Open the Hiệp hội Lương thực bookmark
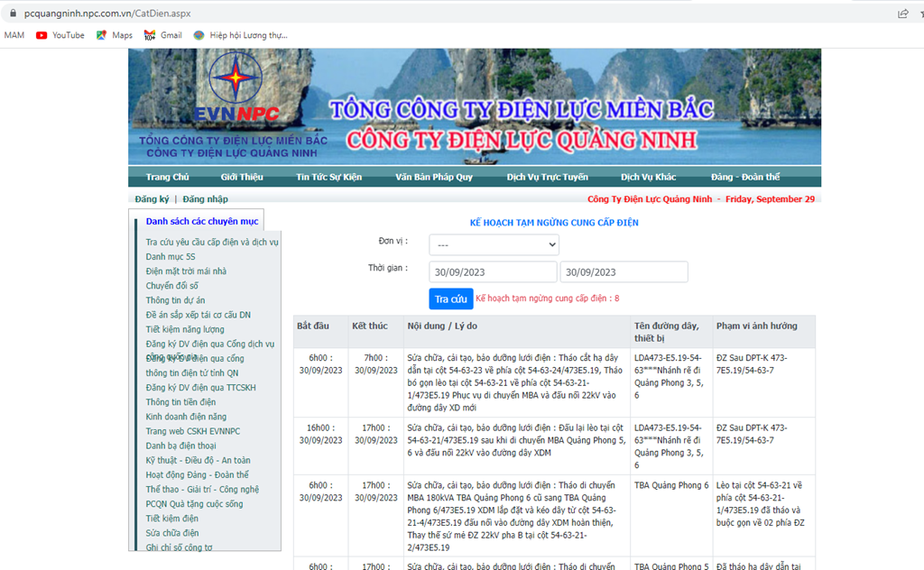 click(x=240, y=35)
